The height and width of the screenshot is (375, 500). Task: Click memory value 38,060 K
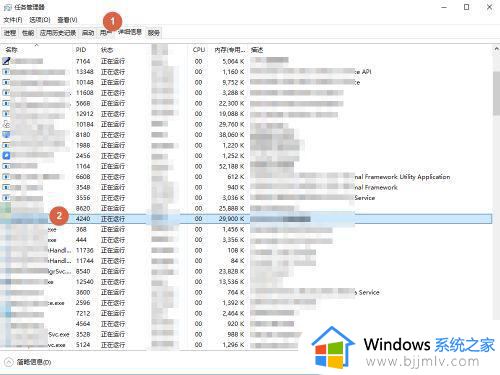point(231,135)
